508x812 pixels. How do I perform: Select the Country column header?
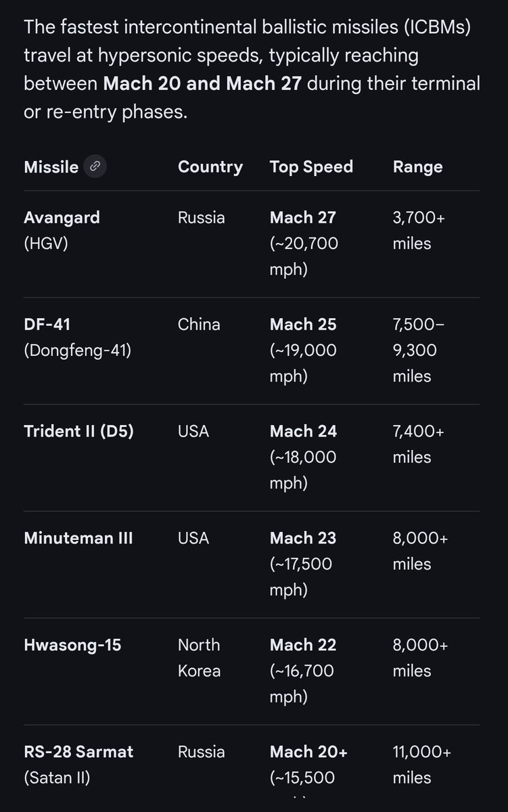(210, 167)
